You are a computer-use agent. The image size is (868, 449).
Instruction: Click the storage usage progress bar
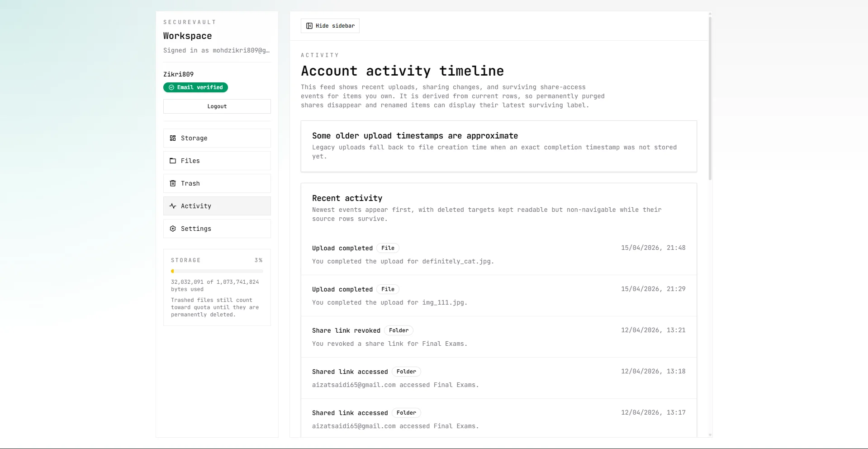click(217, 271)
